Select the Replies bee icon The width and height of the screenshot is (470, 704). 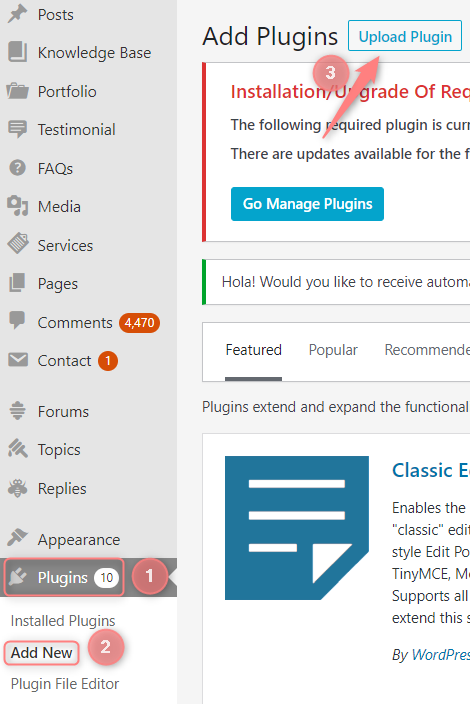point(18,488)
